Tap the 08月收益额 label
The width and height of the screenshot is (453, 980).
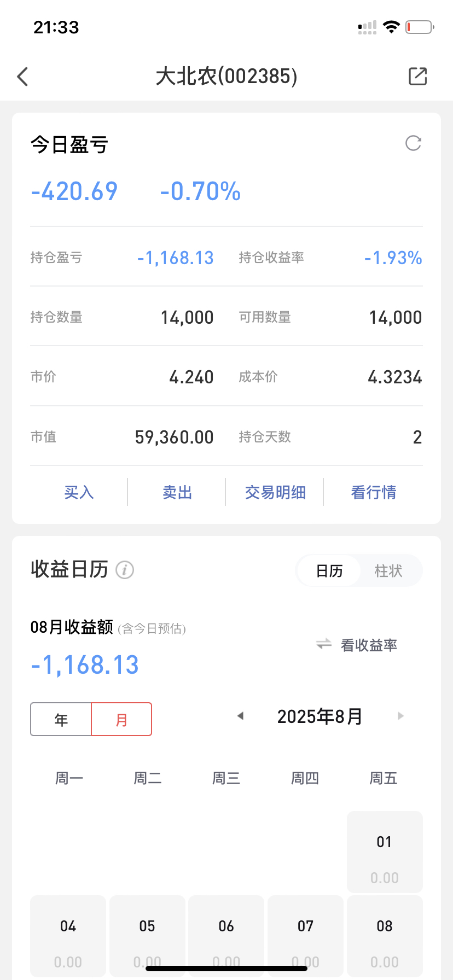(72, 627)
